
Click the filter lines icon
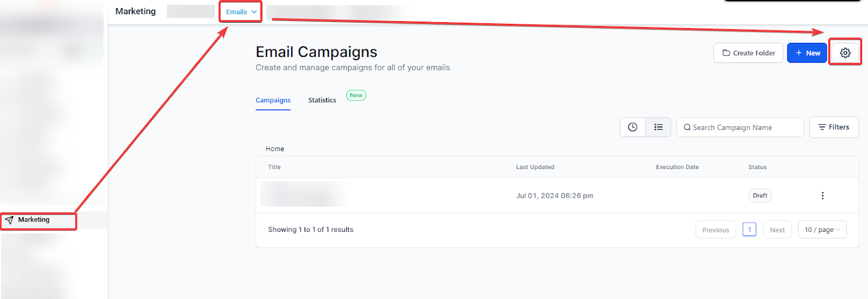click(822, 127)
